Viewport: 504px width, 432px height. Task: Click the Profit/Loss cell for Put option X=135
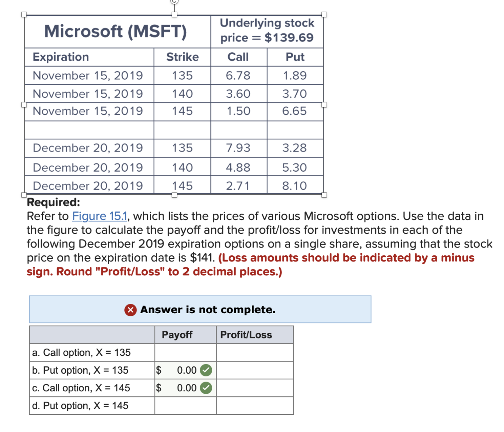click(x=255, y=370)
